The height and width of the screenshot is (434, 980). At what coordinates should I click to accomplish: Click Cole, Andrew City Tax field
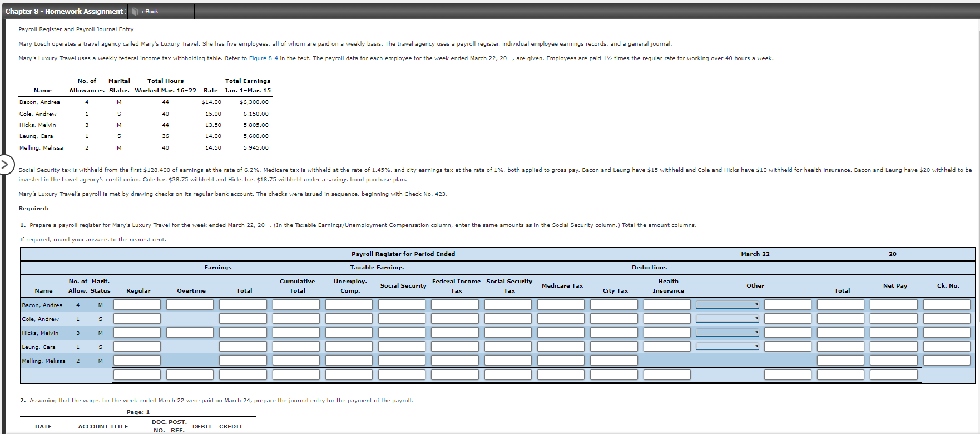(x=614, y=319)
